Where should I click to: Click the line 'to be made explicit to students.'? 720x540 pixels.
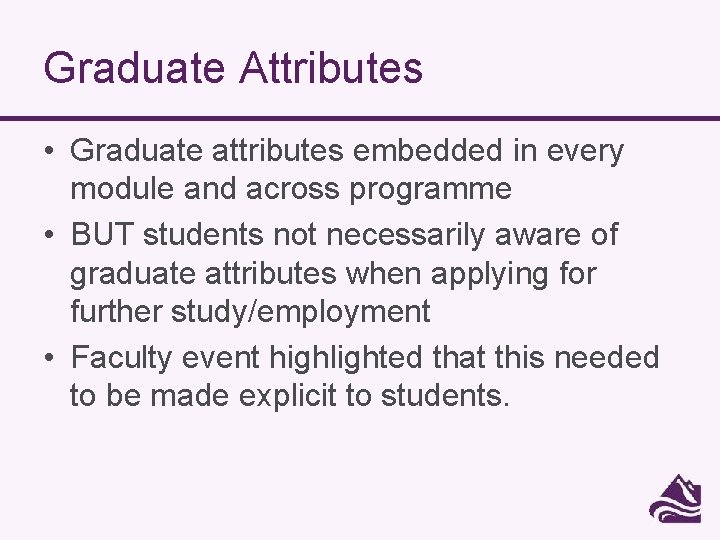click(x=290, y=395)
